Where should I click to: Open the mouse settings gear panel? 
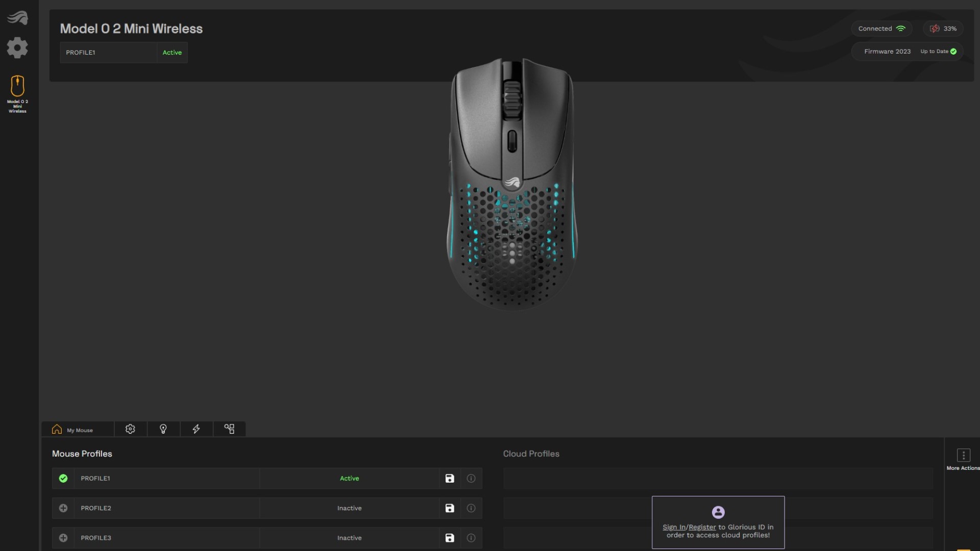(130, 429)
